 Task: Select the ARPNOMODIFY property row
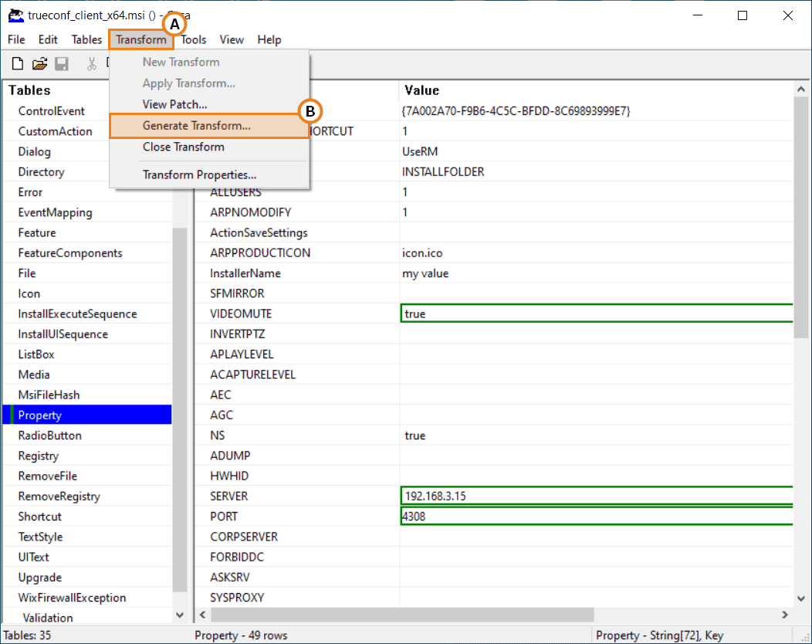tap(493, 212)
